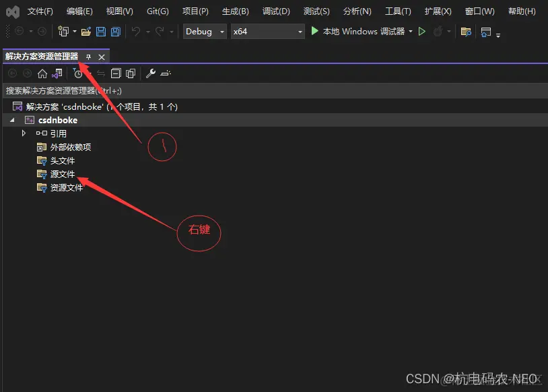The width and height of the screenshot is (548, 392).
Task: Open the x64 platform dropdown
Action: (267, 32)
